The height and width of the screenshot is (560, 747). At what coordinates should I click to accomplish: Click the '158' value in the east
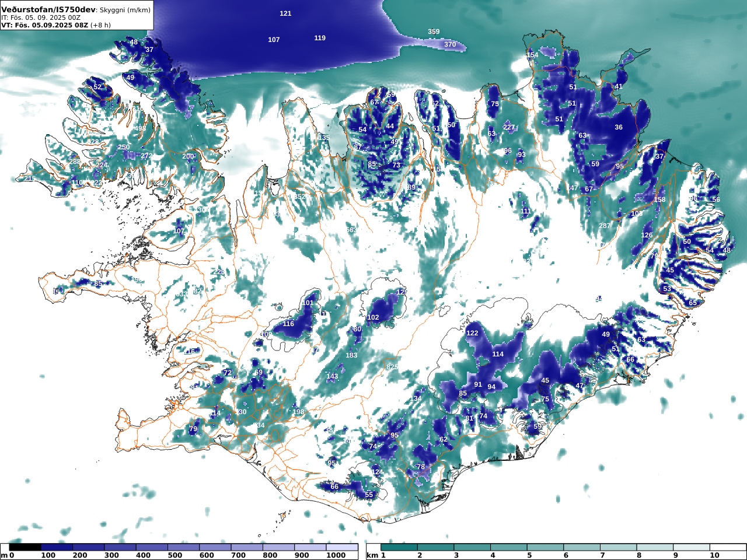point(659,199)
